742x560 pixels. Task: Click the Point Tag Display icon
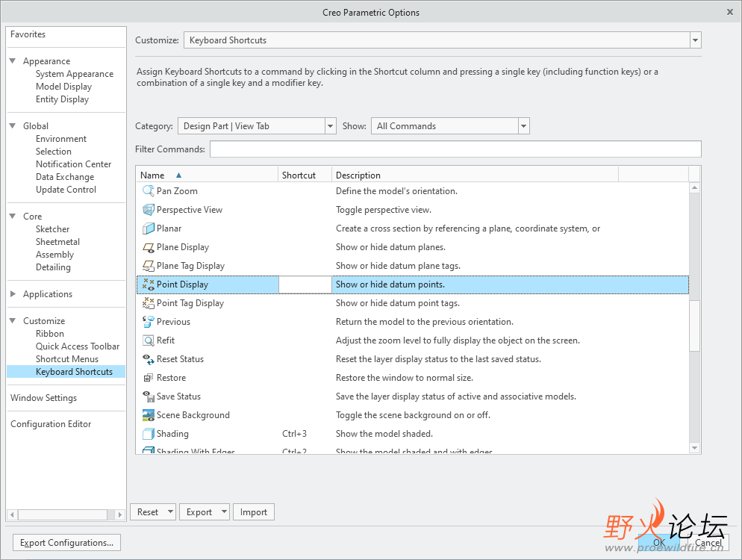148,303
